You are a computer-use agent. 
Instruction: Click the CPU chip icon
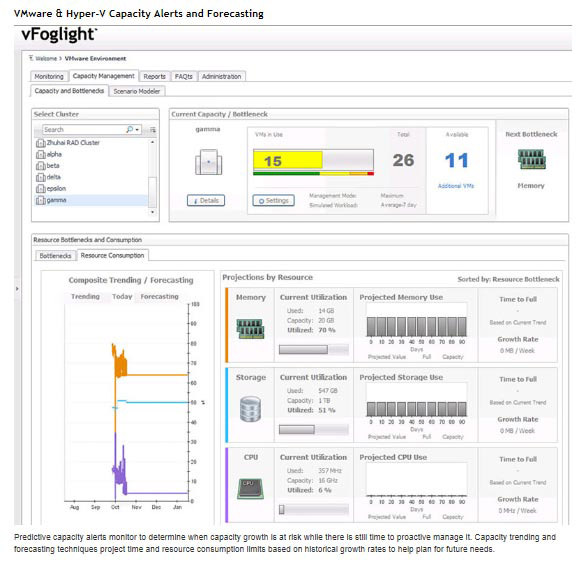point(250,489)
